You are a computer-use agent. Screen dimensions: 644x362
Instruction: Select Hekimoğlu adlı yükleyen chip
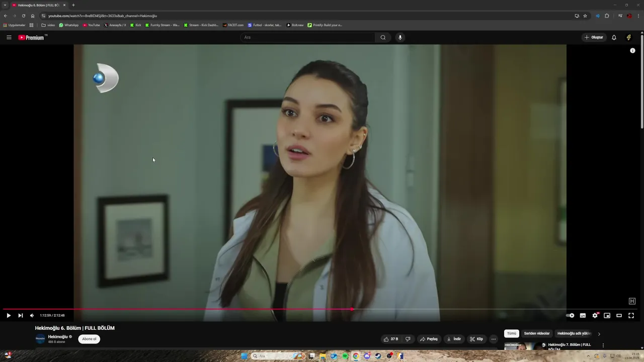pyautogui.click(x=574, y=333)
